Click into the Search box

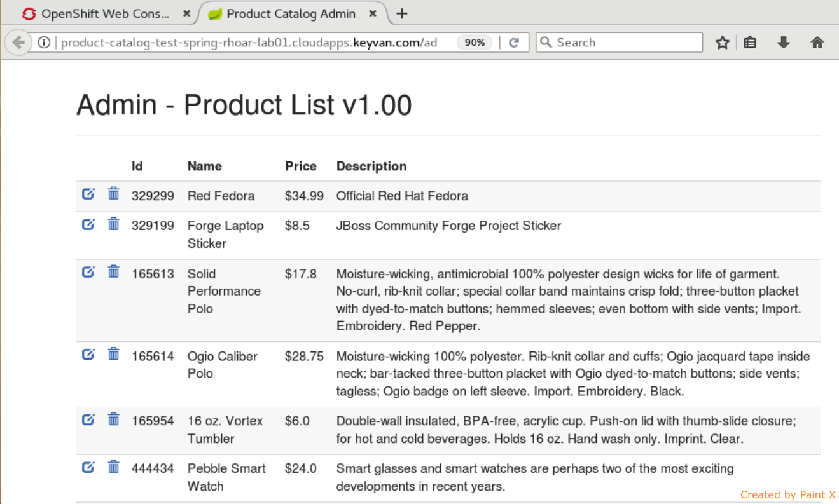[x=619, y=43]
